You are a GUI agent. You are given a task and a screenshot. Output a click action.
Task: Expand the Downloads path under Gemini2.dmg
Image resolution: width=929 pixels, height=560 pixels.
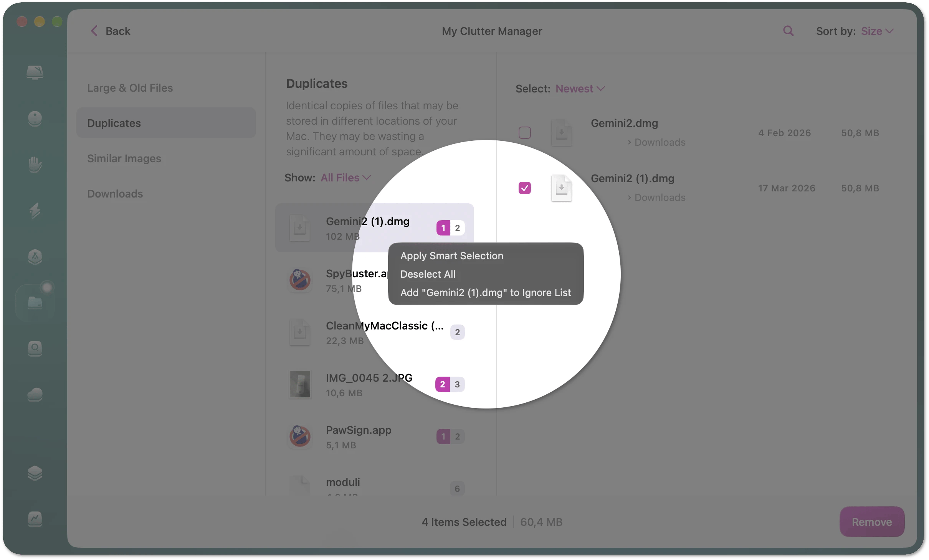click(x=656, y=142)
